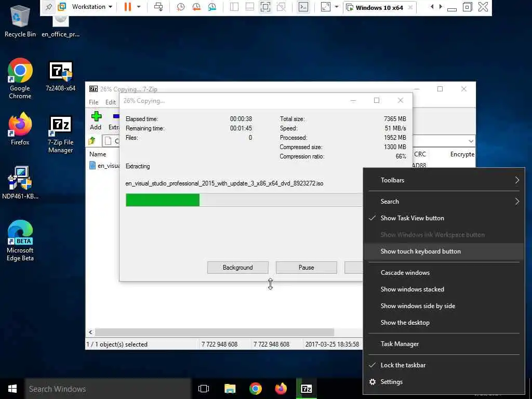The width and height of the screenshot is (532, 399).
Task: Expand the Toolbars submenu
Action: [x=444, y=180]
